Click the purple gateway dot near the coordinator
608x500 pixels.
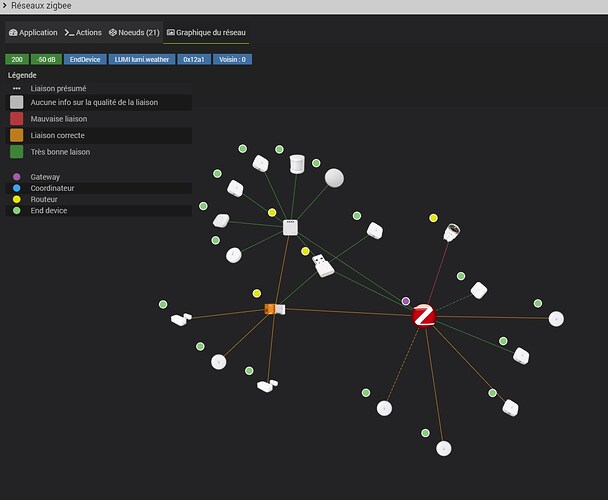[x=406, y=301]
